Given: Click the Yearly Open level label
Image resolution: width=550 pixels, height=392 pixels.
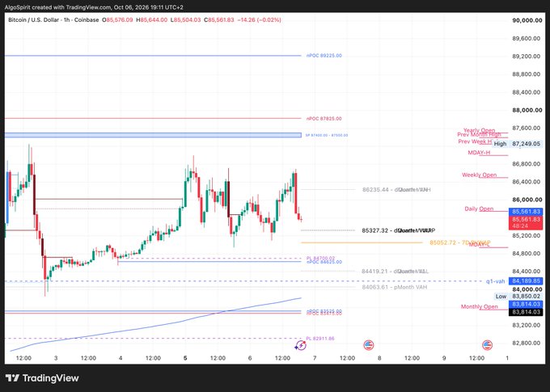Looking at the screenshot, I should click(x=479, y=130).
